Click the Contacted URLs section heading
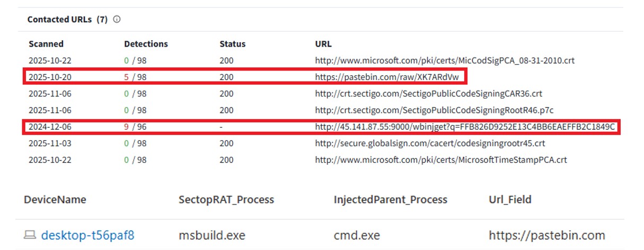The width and height of the screenshot is (644, 250). [x=67, y=20]
